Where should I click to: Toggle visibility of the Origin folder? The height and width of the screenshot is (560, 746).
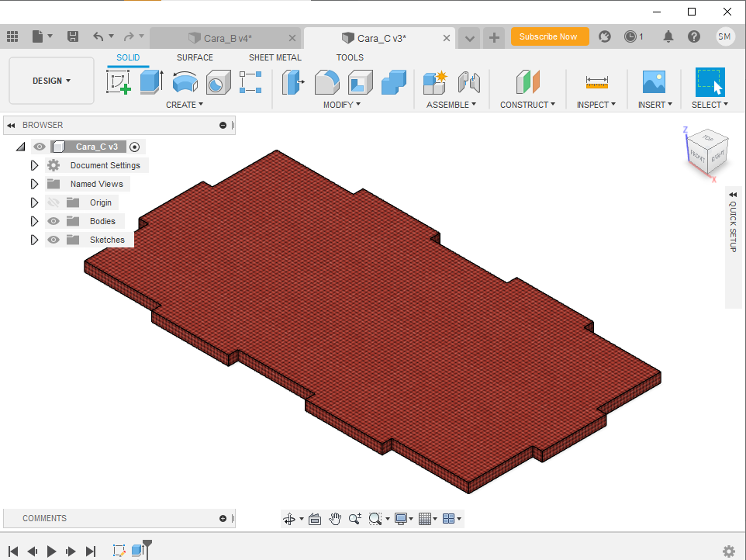pos(54,202)
